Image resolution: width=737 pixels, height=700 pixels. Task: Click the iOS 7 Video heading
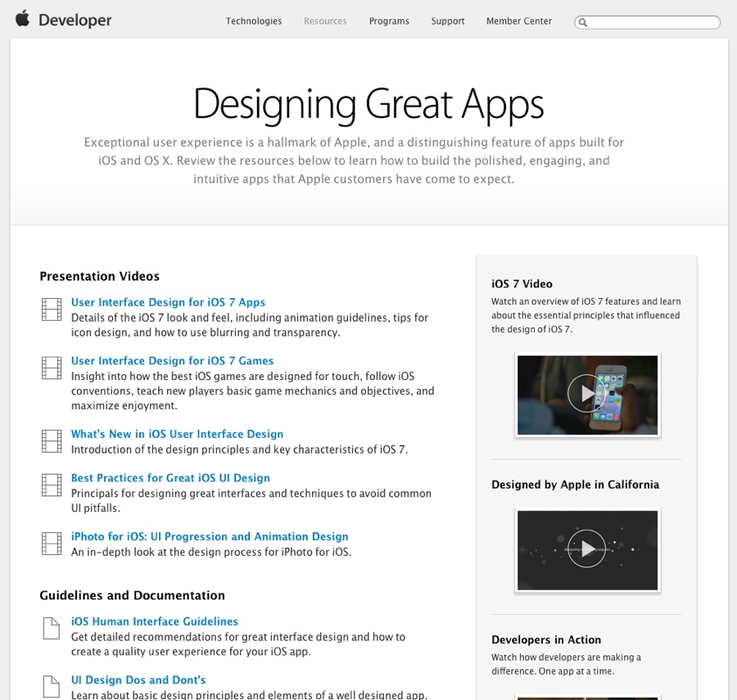[522, 284]
